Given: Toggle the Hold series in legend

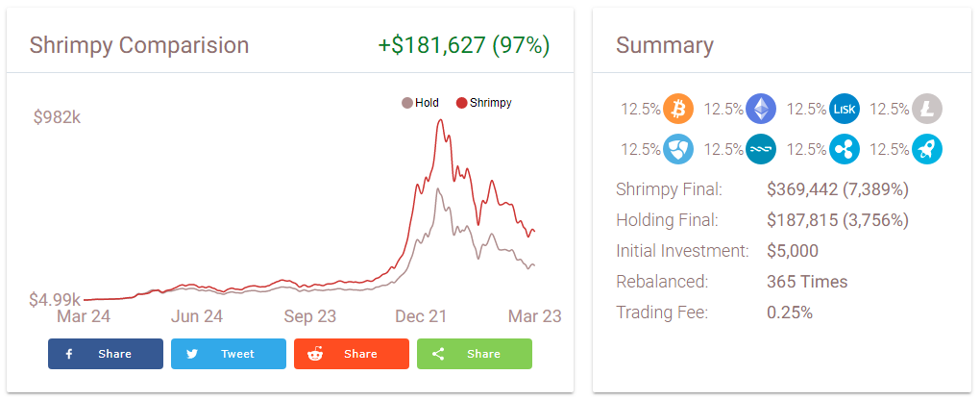Looking at the screenshot, I should pos(420,103).
